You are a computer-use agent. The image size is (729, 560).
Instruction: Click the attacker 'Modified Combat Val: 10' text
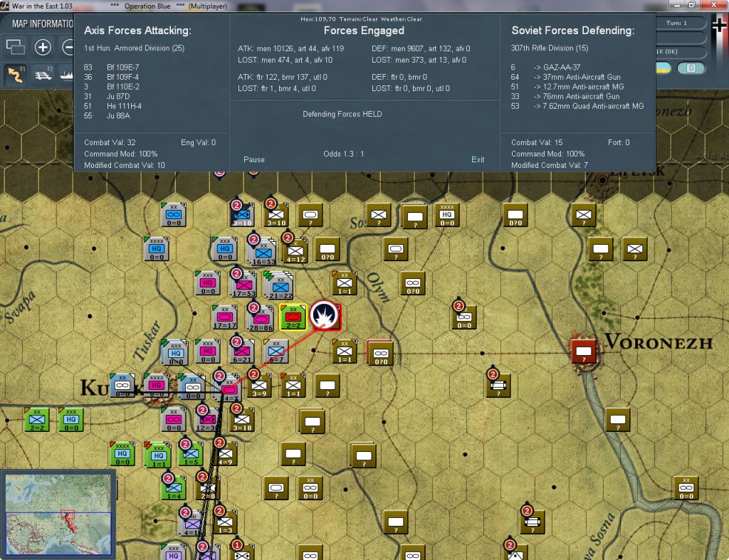[x=124, y=165]
